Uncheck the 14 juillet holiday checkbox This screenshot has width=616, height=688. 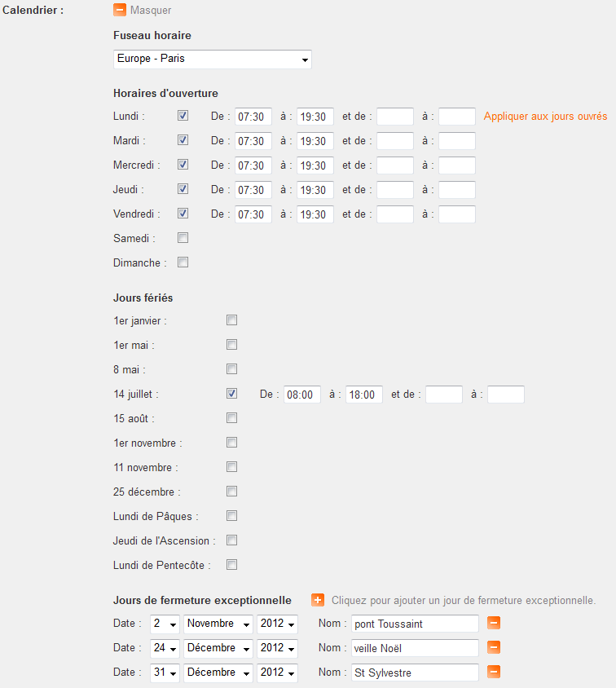click(x=232, y=394)
